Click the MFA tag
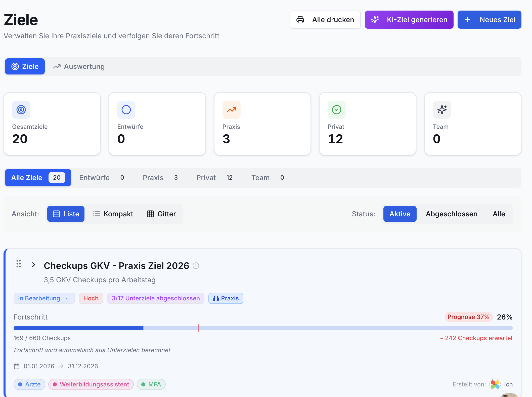This screenshot has width=532, height=397. [151, 384]
